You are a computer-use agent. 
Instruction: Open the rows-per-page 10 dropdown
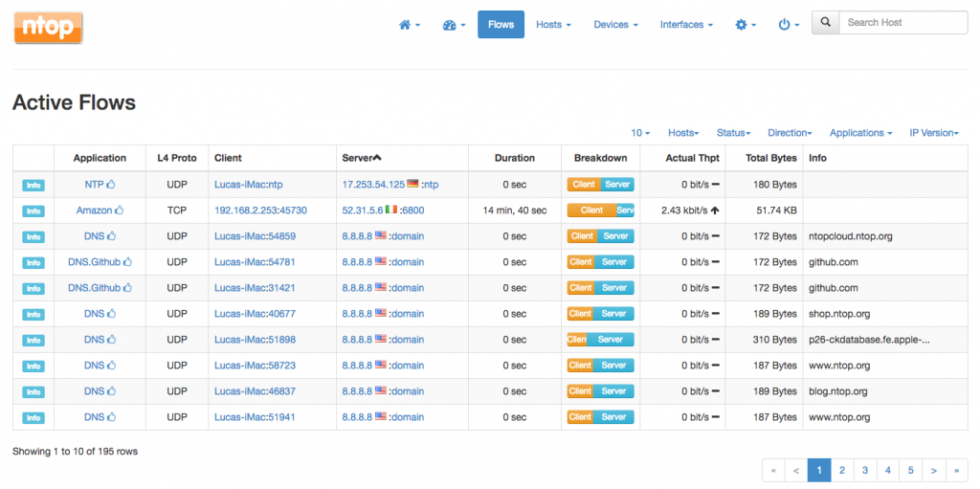tap(640, 133)
